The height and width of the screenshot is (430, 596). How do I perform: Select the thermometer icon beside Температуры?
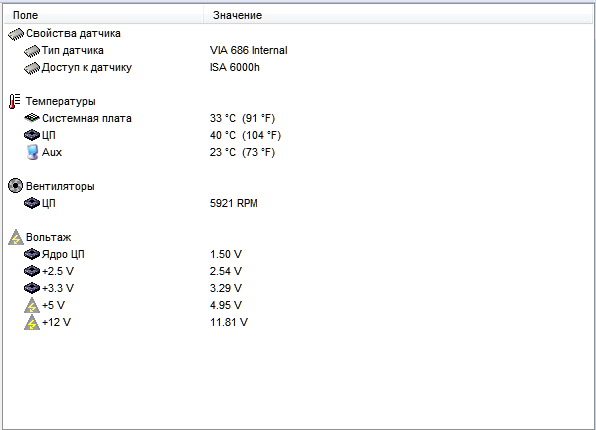pyautogui.click(x=14, y=102)
